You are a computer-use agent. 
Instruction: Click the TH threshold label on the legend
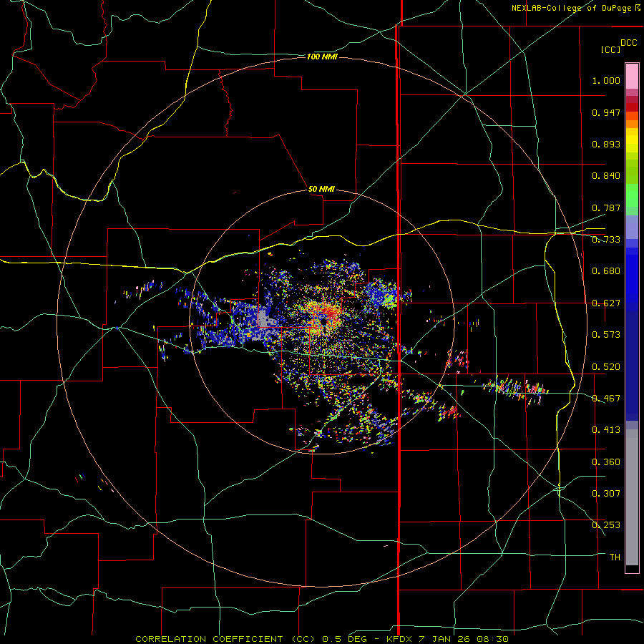615,557
